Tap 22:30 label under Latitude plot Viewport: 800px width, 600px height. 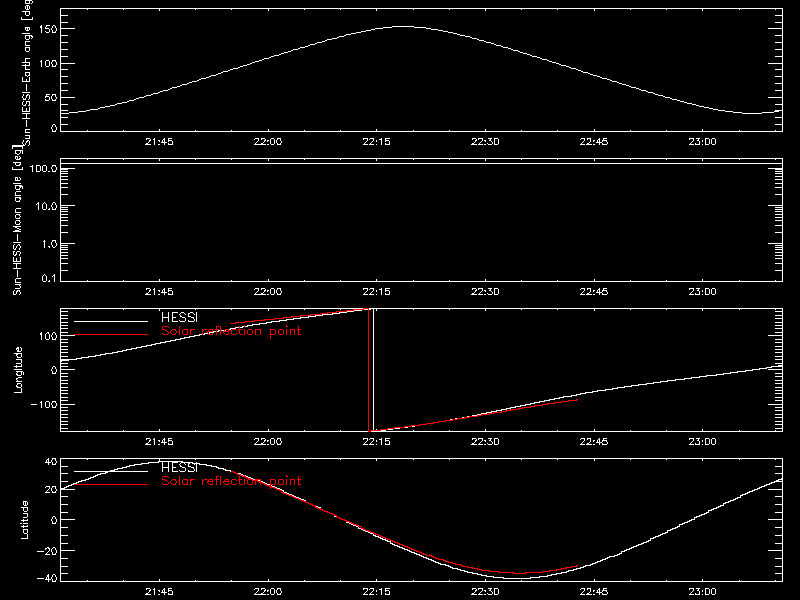(485, 592)
